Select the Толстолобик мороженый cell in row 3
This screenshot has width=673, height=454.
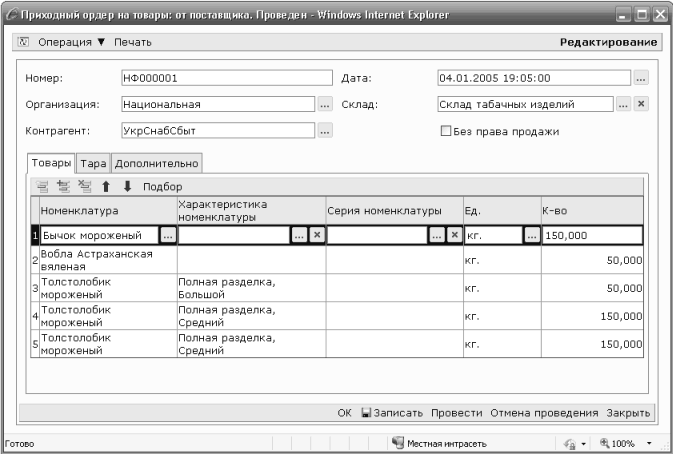[x=108, y=288]
